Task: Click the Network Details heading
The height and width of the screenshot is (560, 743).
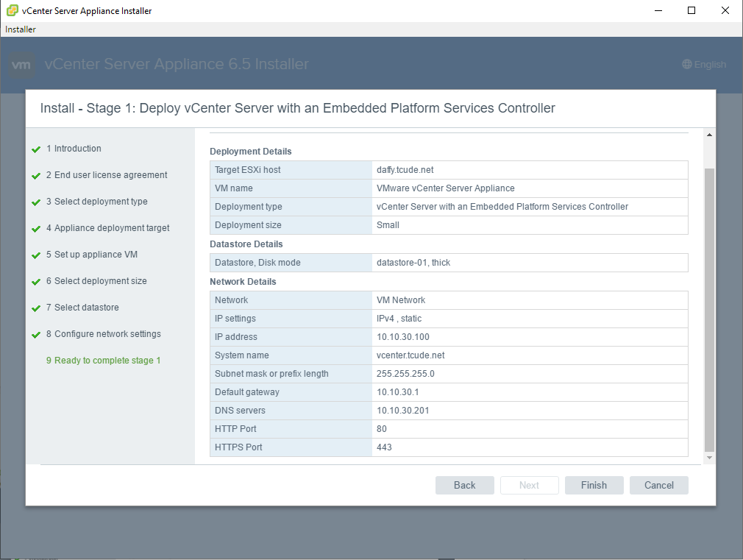Action: (243, 282)
